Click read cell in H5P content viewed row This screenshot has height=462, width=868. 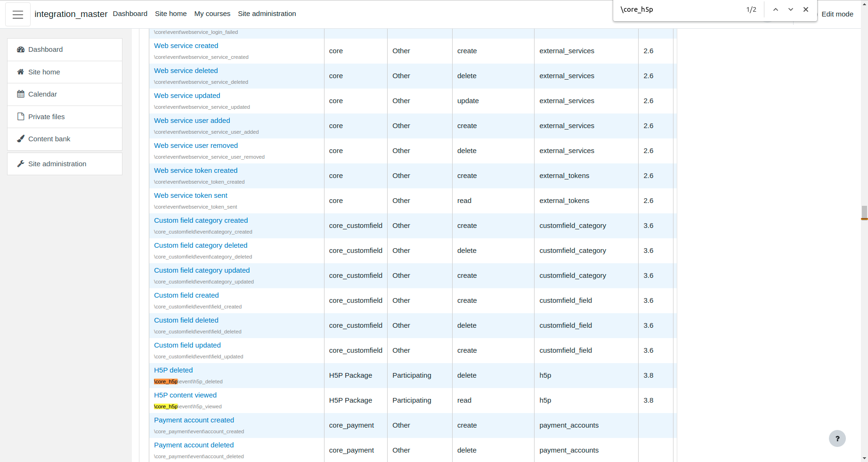coord(464,400)
